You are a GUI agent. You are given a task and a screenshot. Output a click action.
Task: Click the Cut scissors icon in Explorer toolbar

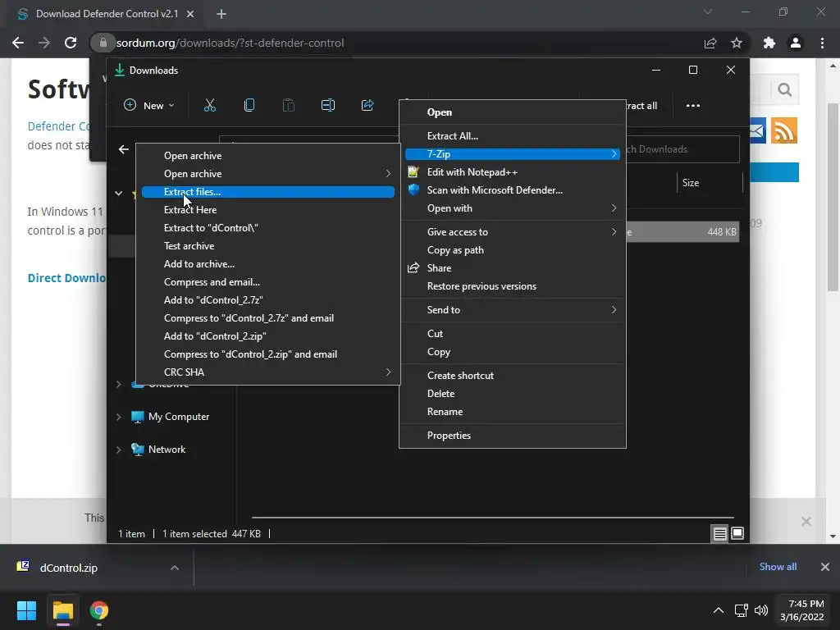[209, 106]
